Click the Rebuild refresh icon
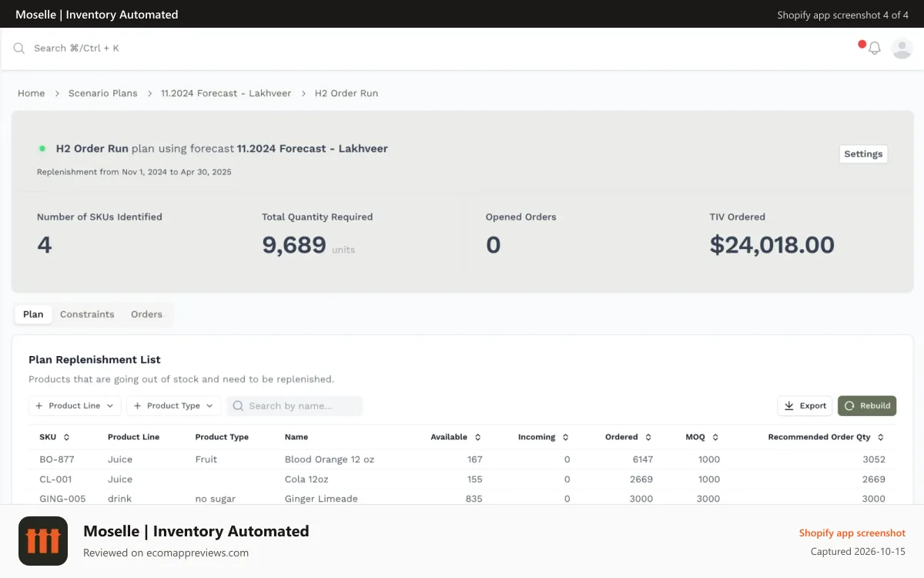This screenshot has width=924, height=578. point(849,405)
